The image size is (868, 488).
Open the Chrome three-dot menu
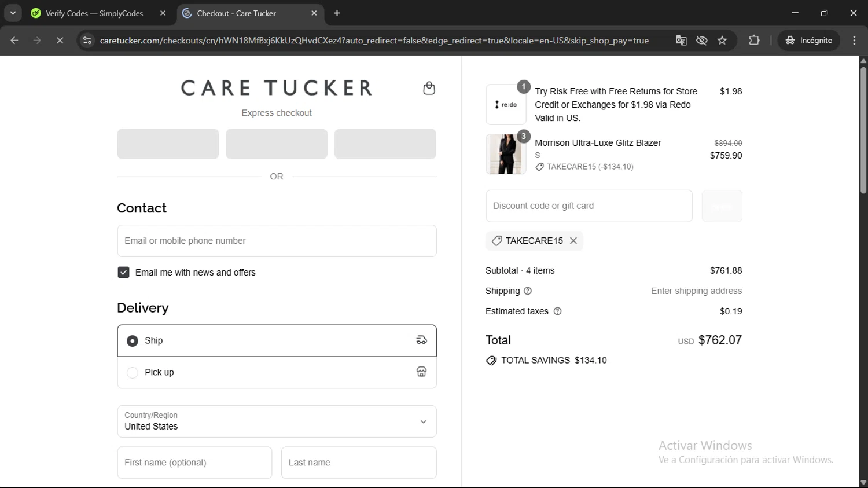coord(854,41)
